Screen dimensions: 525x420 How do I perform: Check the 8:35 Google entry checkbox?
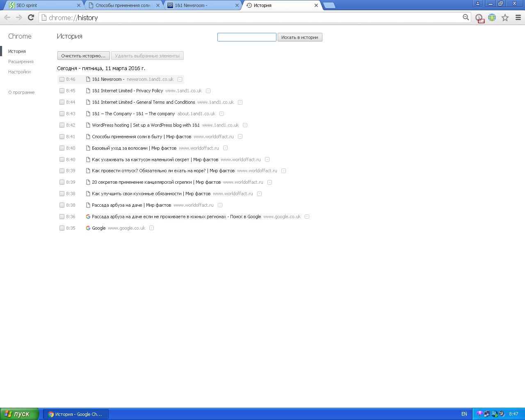click(x=62, y=228)
